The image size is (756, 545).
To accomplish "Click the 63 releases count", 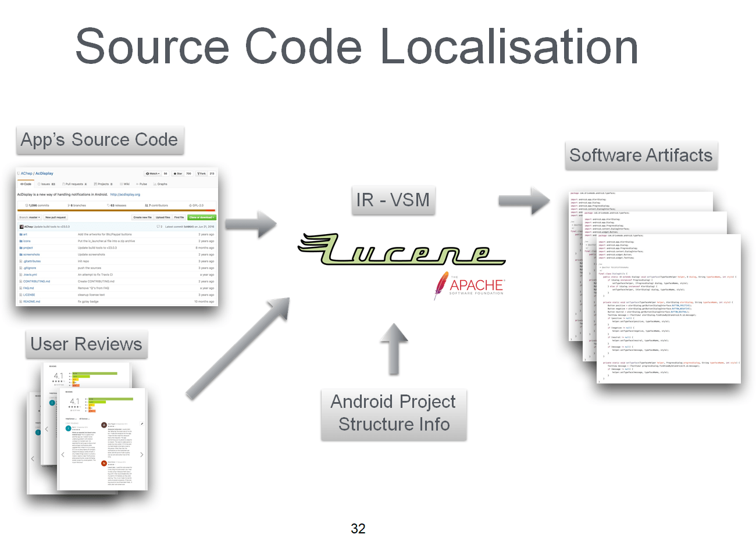I will tap(117, 205).
